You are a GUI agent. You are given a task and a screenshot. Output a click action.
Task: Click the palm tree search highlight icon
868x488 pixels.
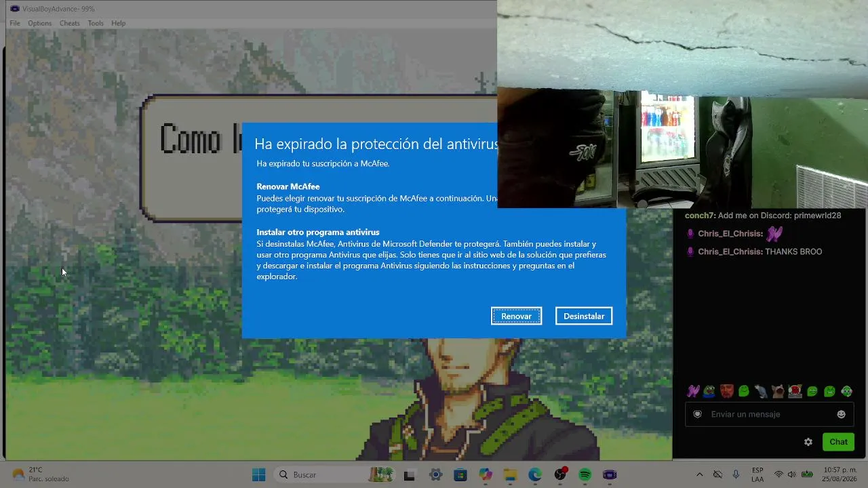pos(382,474)
